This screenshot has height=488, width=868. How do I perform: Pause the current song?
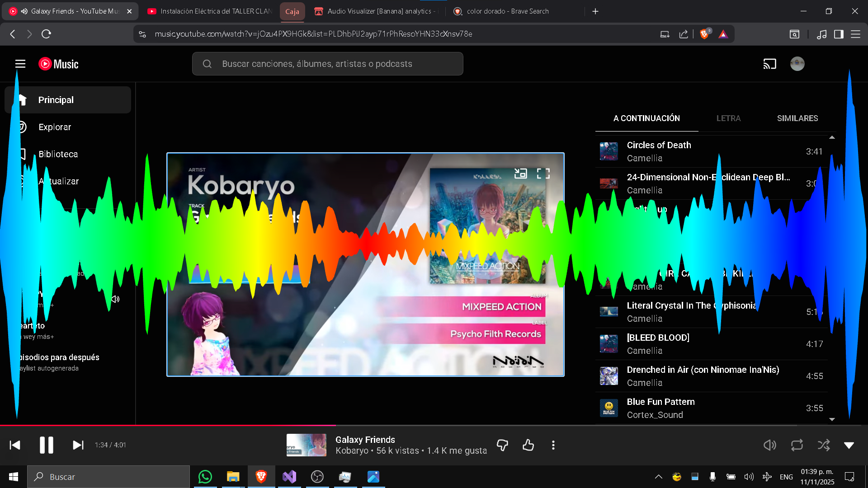click(x=47, y=445)
